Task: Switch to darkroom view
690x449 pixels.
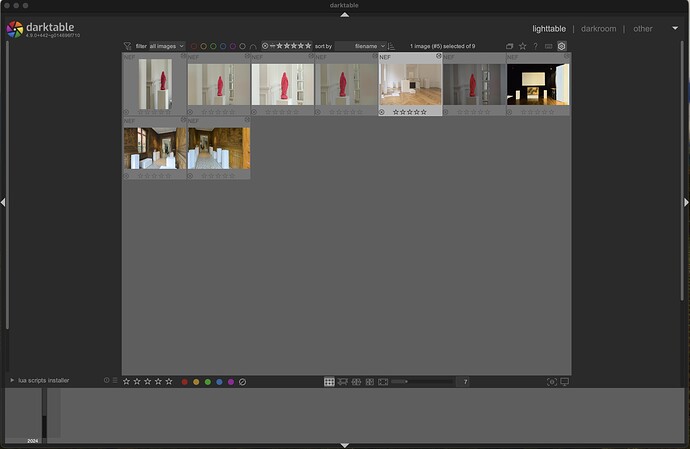Action: click(x=598, y=29)
